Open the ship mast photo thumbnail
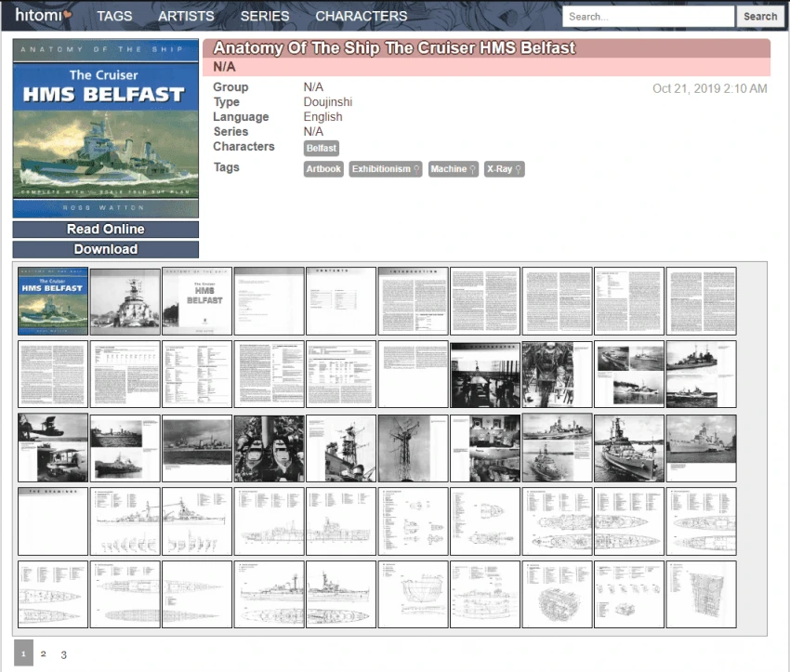 click(x=414, y=448)
